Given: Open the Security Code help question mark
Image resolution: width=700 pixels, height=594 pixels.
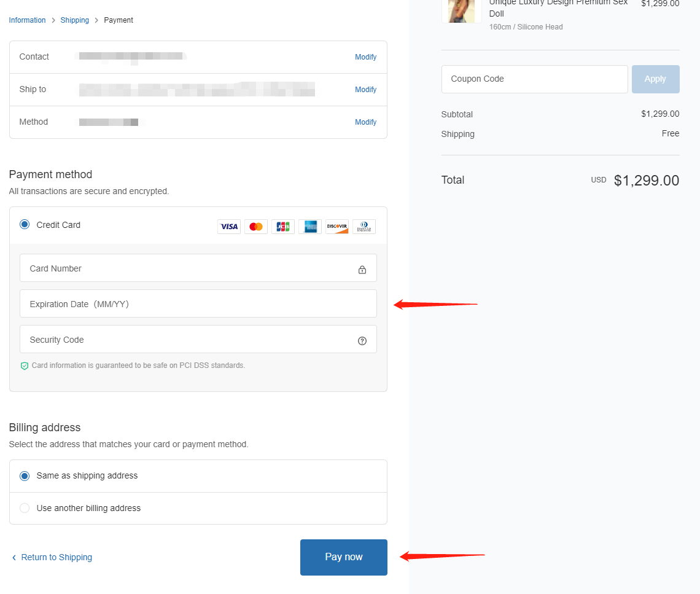Looking at the screenshot, I should pyautogui.click(x=362, y=341).
